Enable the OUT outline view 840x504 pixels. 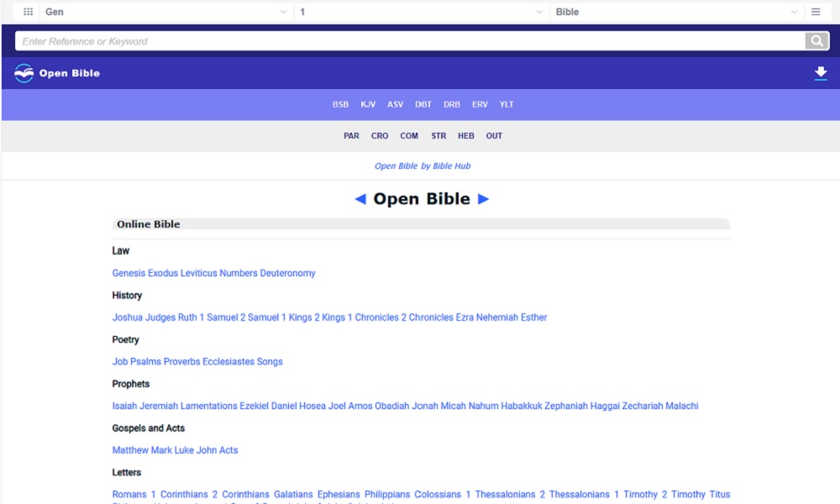point(494,135)
